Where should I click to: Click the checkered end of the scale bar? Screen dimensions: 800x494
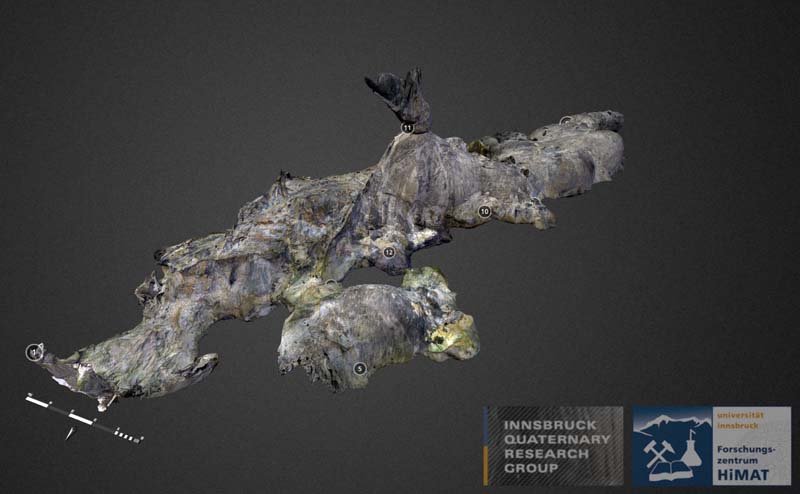[x=128, y=436]
